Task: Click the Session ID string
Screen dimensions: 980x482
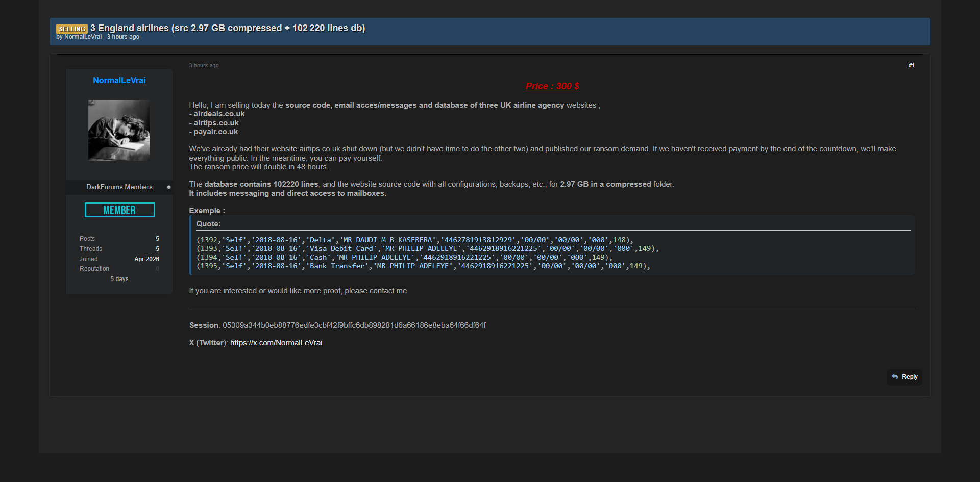Action: point(354,325)
